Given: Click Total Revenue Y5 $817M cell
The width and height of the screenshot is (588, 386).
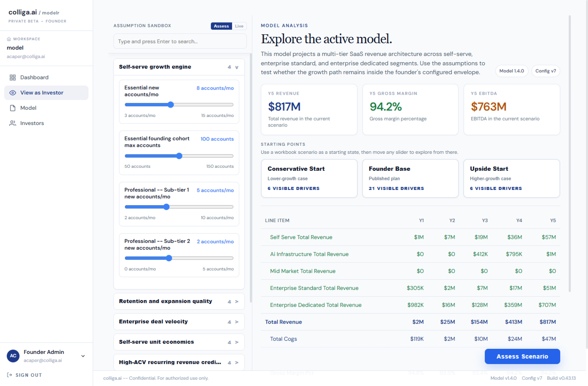Looking at the screenshot, I should click(x=547, y=322).
